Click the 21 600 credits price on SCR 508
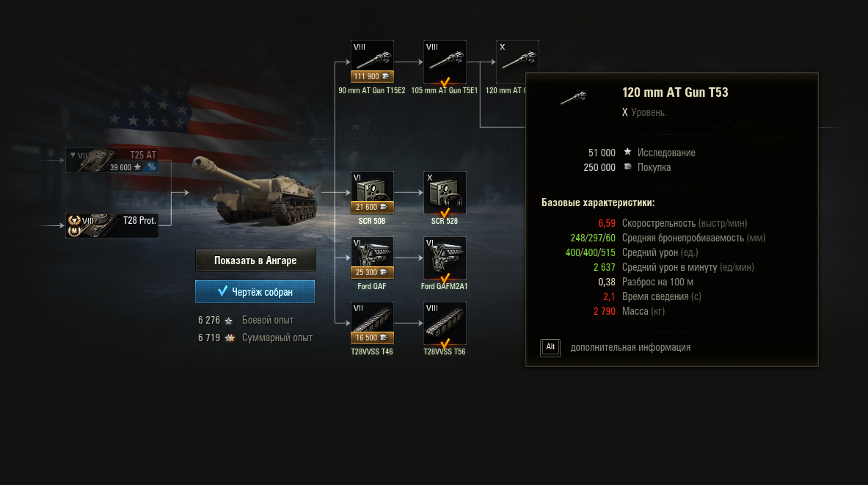 point(372,207)
